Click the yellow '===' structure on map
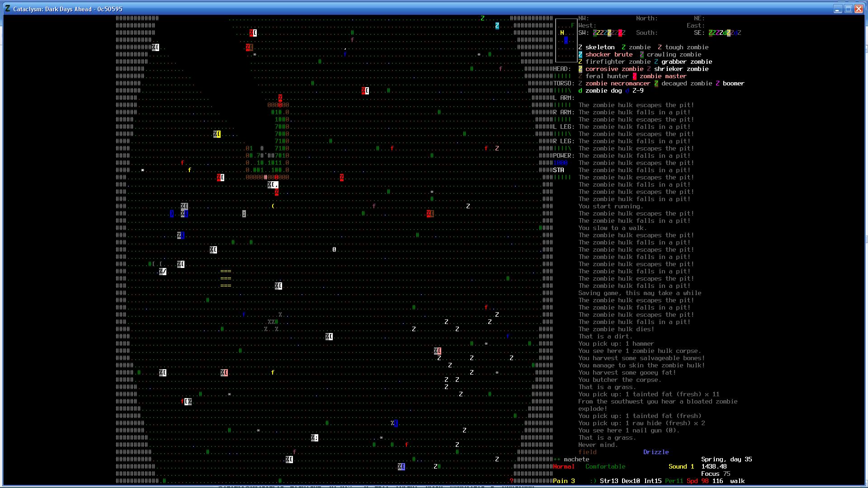This screenshot has width=868, height=488. tap(226, 278)
